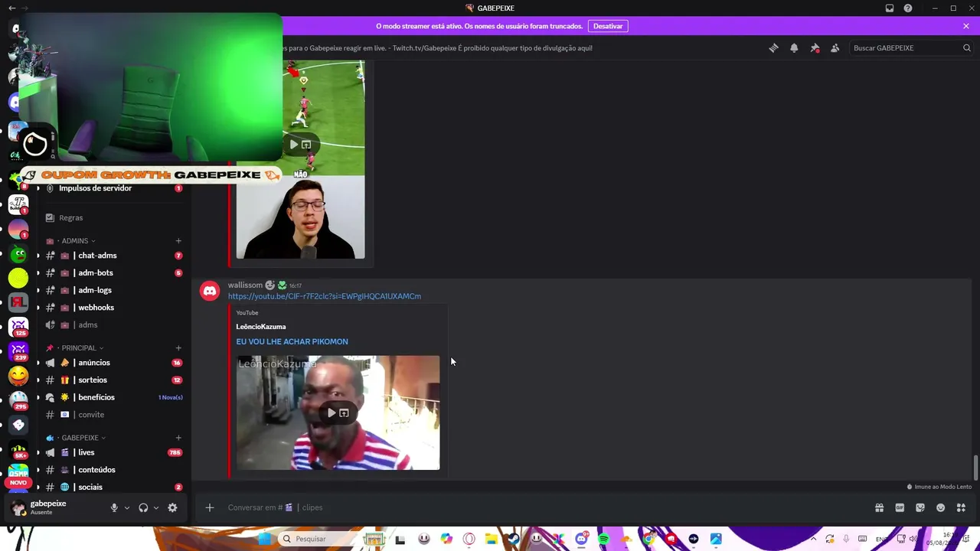This screenshot has width=980, height=551.
Task: Mute the microphone
Action: point(114,507)
